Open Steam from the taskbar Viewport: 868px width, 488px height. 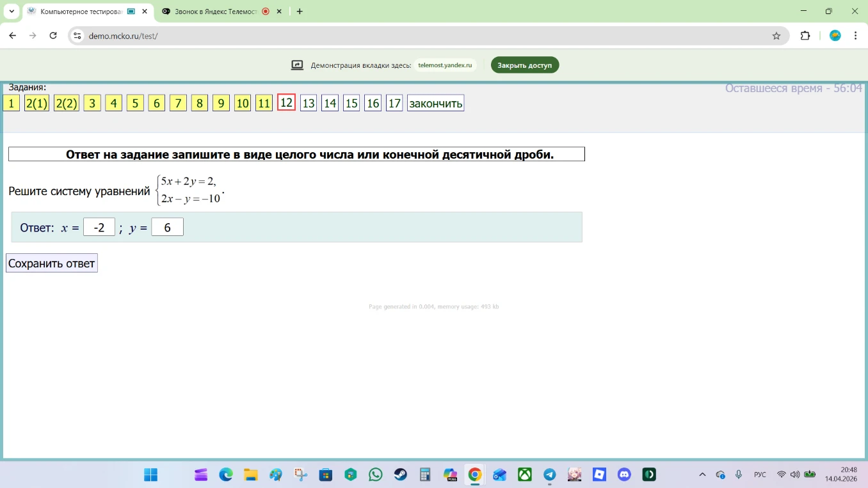(x=401, y=475)
